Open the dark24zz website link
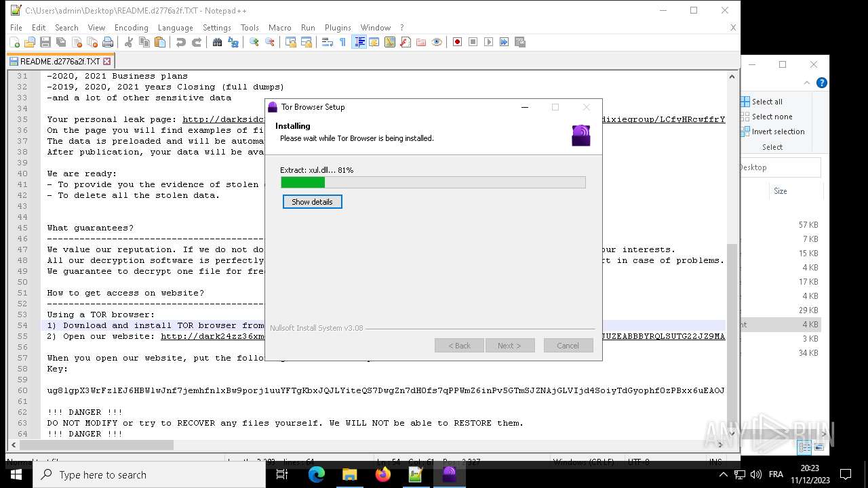Image resolution: width=868 pixels, height=488 pixels. pos(212,336)
